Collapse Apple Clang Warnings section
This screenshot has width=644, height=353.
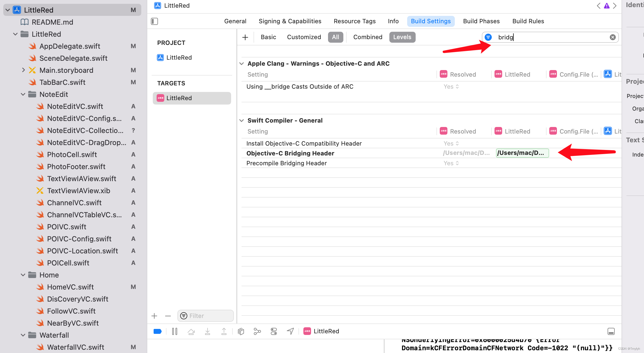[242, 64]
